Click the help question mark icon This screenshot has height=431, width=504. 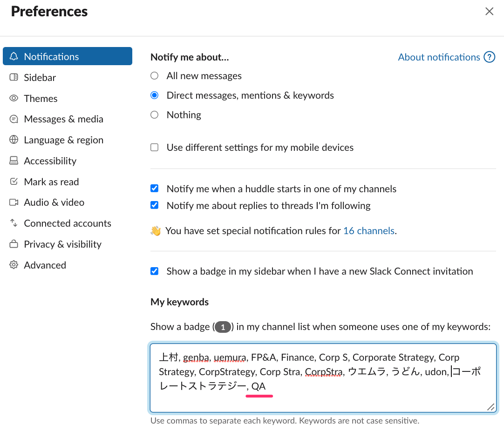(x=489, y=57)
